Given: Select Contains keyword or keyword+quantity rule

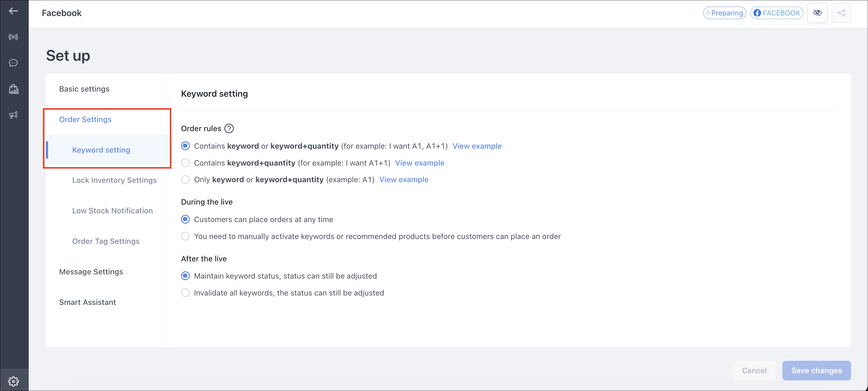Looking at the screenshot, I should pyautogui.click(x=185, y=146).
